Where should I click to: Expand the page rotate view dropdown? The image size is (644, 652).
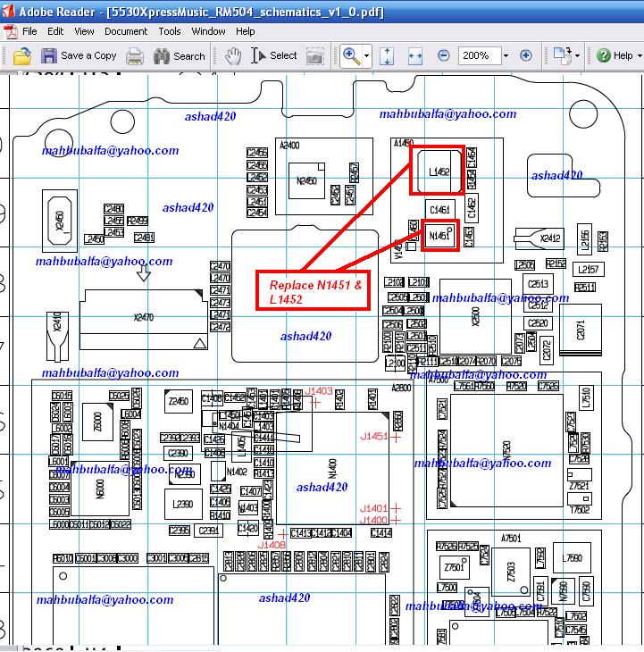(577, 56)
